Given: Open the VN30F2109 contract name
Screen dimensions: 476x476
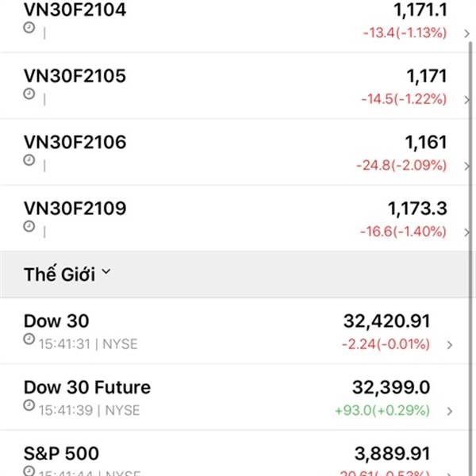Looking at the screenshot, I should 75,209.
